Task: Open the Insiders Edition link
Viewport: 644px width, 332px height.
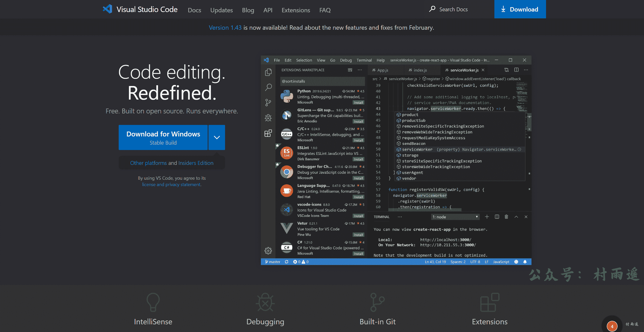Action: click(x=196, y=163)
